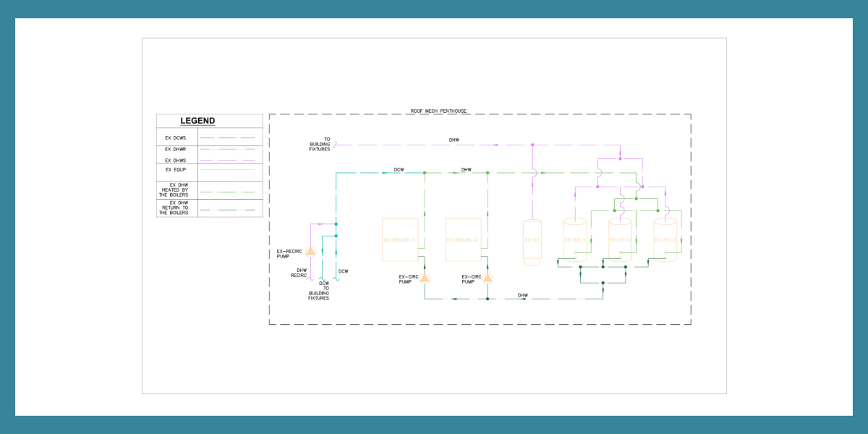
Task: Select the EX DCWS legend label
Action: (x=176, y=137)
